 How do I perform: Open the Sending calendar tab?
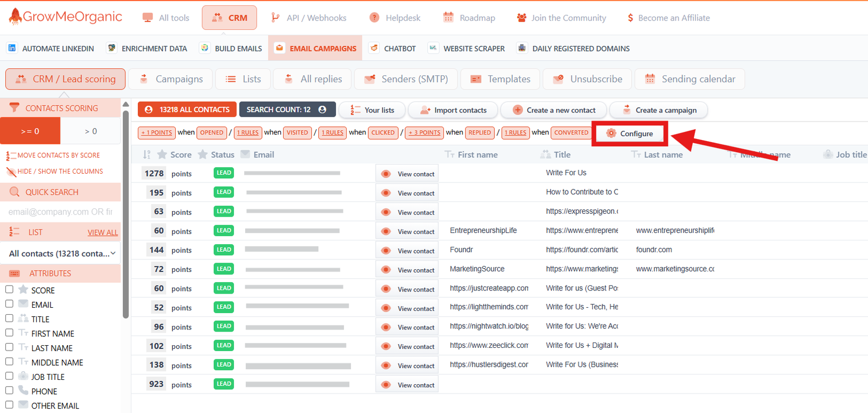point(690,79)
